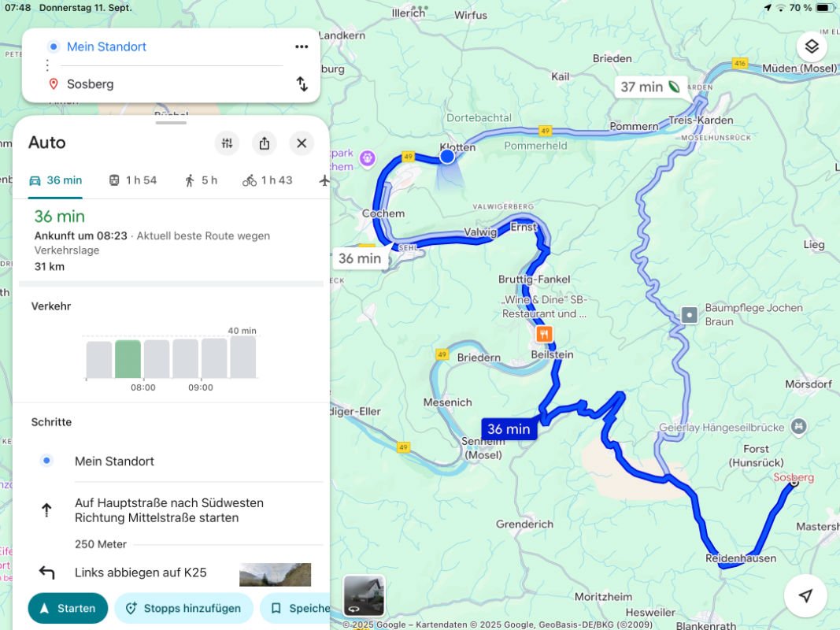Re-center map with location arrow button
The height and width of the screenshot is (630, 840).
[x=805, y=596]
